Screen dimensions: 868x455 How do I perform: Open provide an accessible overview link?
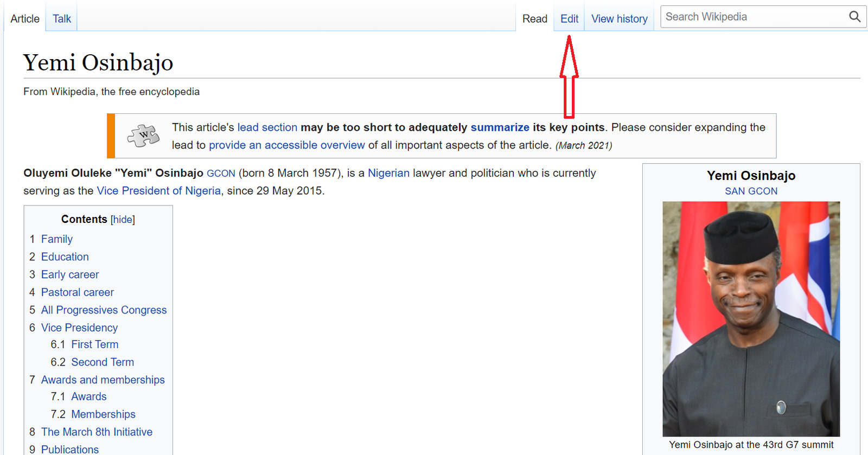(x=287, y=145)
